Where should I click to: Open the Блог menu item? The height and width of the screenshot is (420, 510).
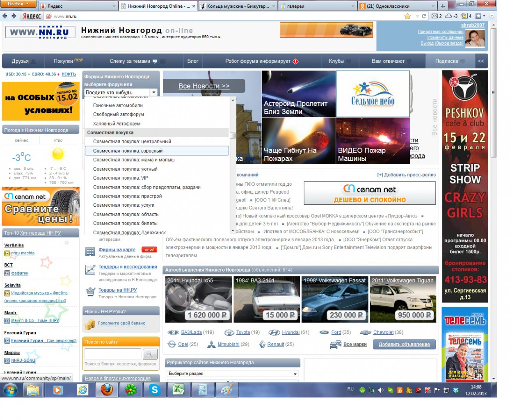tap(193, 61)
